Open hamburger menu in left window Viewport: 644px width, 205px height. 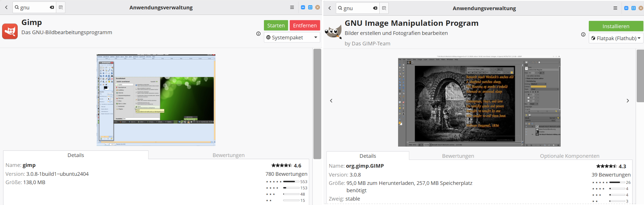click(x=292, y=7)
